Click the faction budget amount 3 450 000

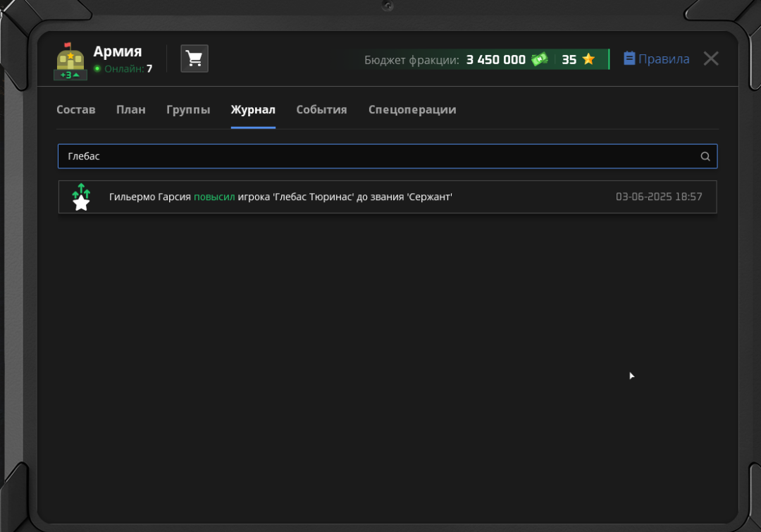[x=495, y=60]
